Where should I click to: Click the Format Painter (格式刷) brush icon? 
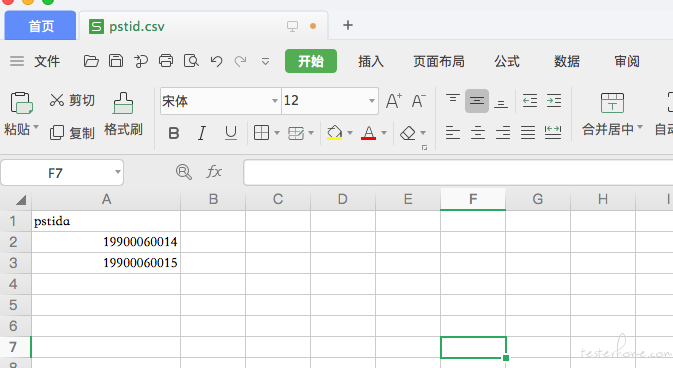tap(123, 103)
